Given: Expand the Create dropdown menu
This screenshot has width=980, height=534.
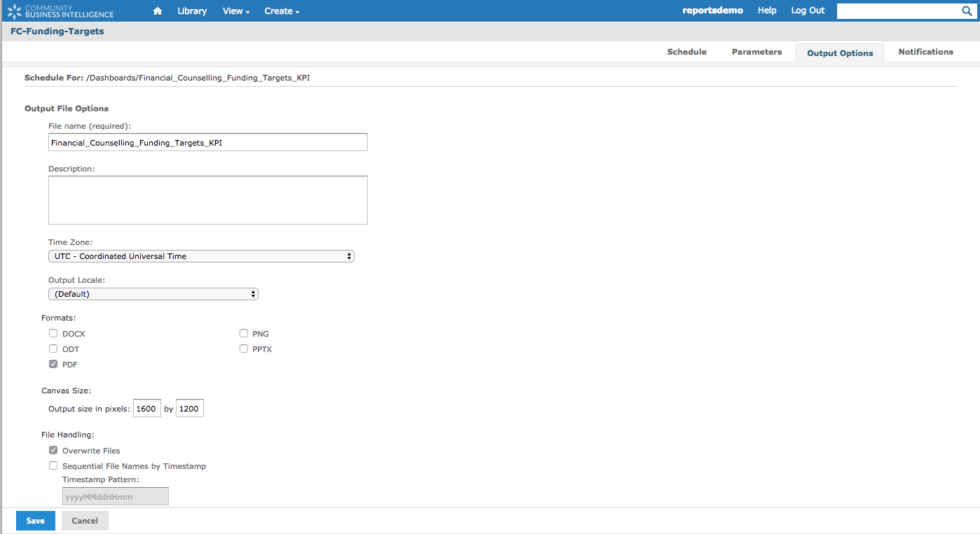Looking at the screenshot, I should tap(282, 10).
